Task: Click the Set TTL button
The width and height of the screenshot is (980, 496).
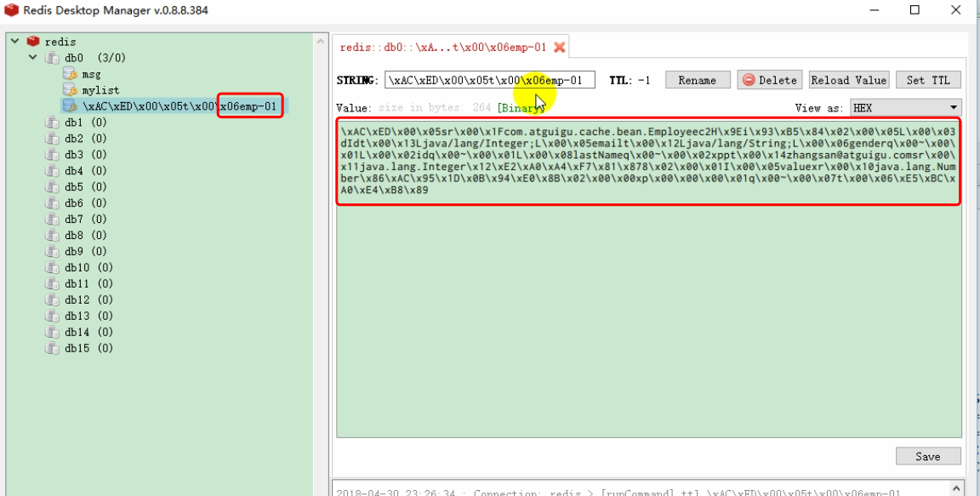Action: pyautogui.click(x=928, y=80)
